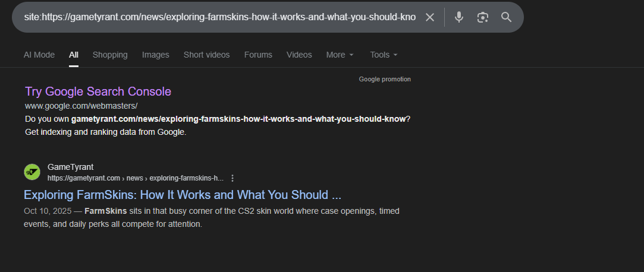Open the Tools dropdown
The image size is (644, 272).
[x=384, y=55]
